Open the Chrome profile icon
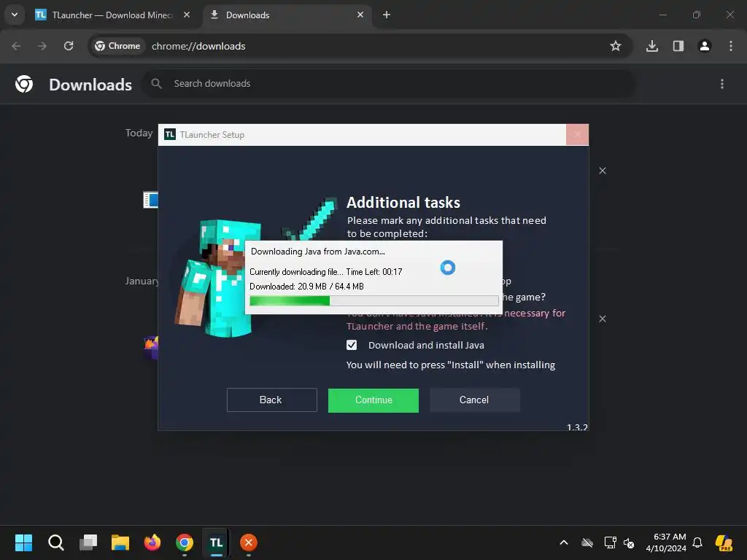This screenshot has width=747, height=560. tap(705, 46)
